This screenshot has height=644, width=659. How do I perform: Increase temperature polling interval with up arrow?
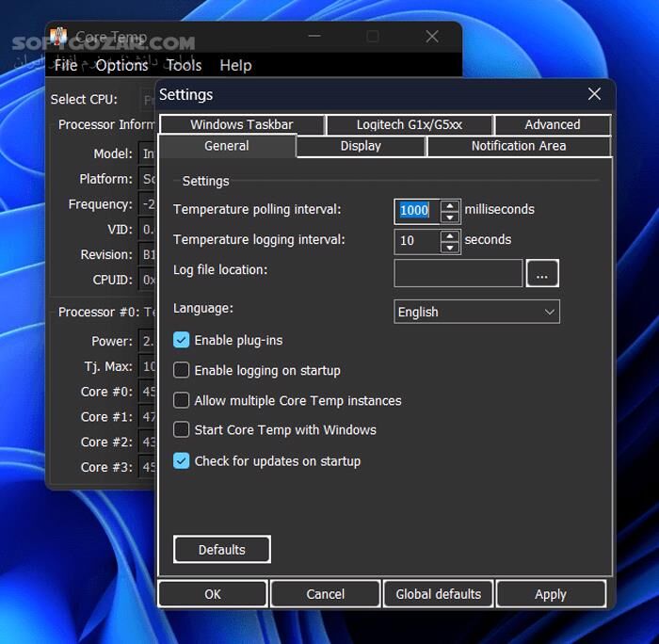[450, 205]
